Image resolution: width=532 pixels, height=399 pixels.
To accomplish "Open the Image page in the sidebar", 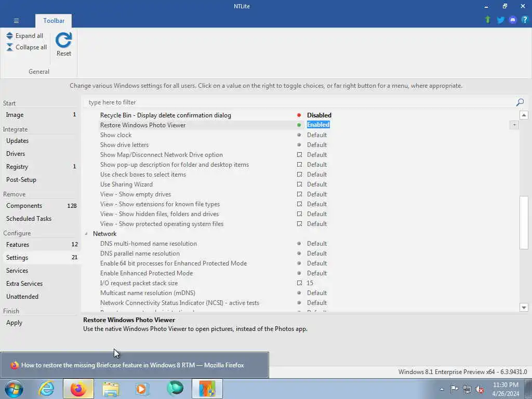I will click(x=41, y=115).
